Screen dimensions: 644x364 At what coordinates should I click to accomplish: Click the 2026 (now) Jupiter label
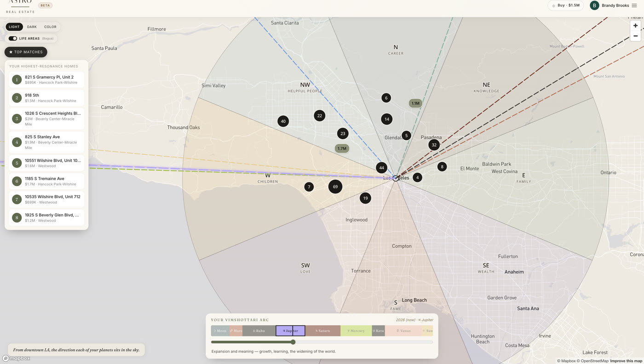414,320
